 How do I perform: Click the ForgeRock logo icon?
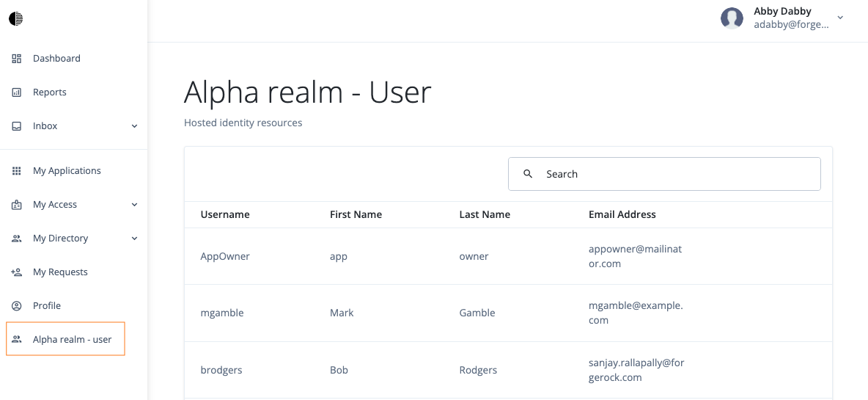15,19
